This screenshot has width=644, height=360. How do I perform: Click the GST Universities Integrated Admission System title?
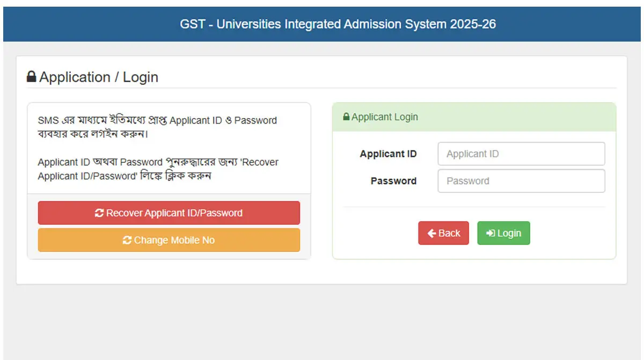pyautogui.click(x=338, y=24)
